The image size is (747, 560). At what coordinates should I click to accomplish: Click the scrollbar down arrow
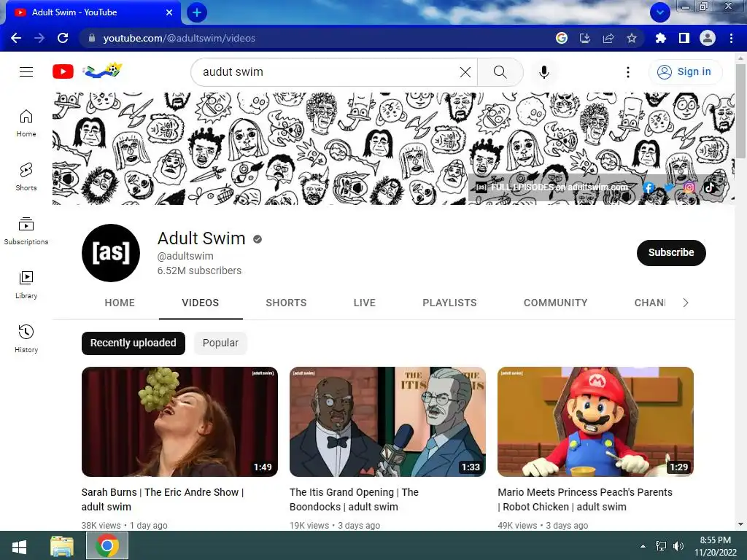click(x=740, y=525)
